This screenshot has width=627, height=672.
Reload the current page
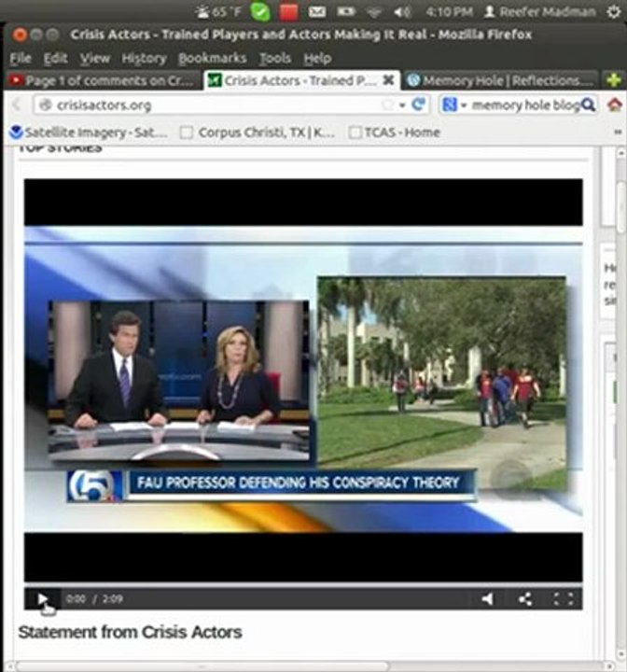[x=418, y=105]
